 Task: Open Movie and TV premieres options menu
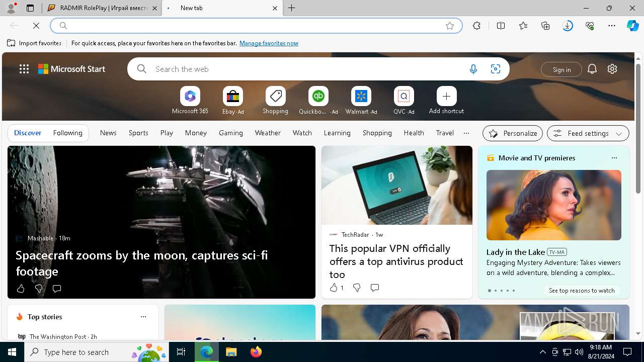coord(614,158)
